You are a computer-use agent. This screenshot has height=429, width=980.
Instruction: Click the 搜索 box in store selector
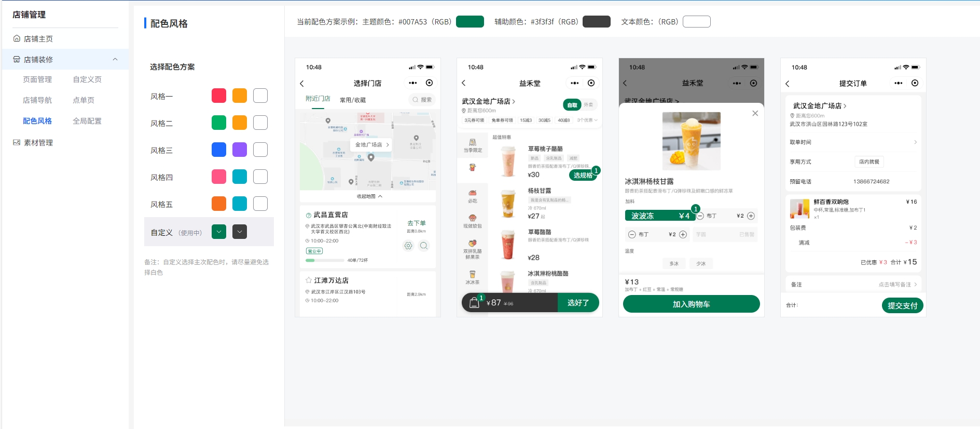[422, 100]
